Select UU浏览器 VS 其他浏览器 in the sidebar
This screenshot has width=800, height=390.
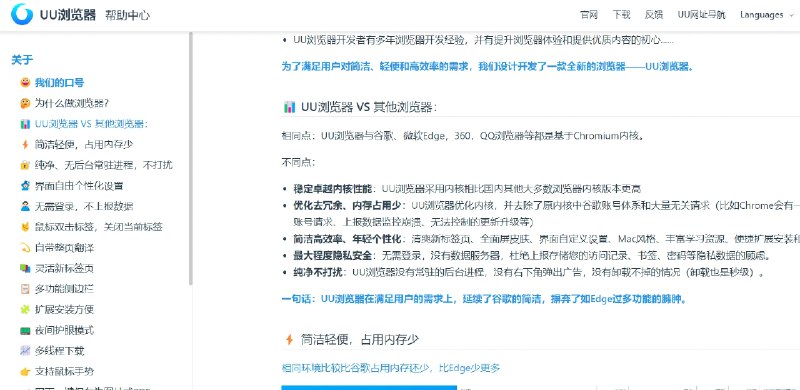(91, 124)
